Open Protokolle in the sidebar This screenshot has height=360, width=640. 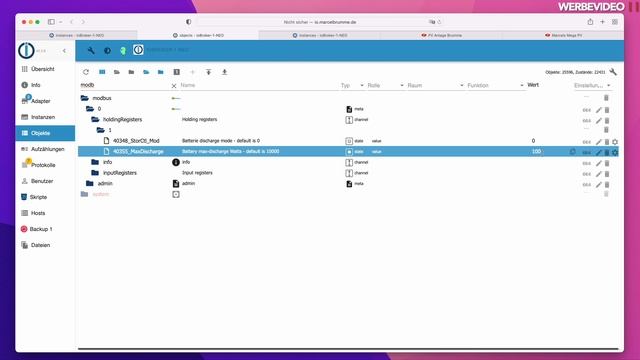(45, 165)
